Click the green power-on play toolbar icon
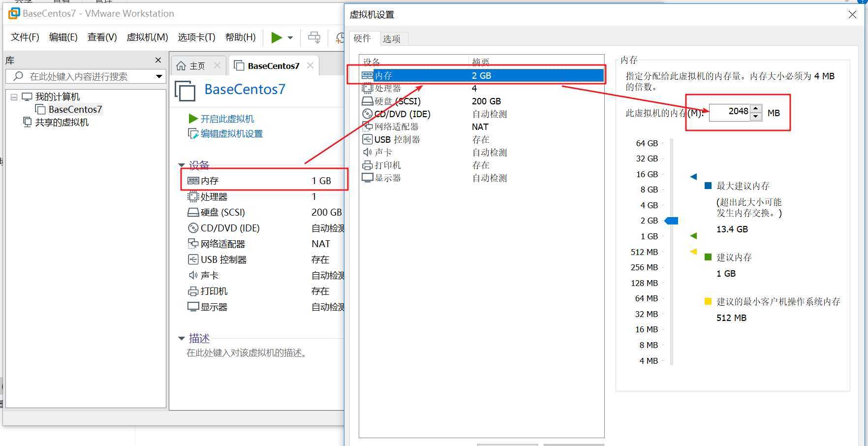 277,37
